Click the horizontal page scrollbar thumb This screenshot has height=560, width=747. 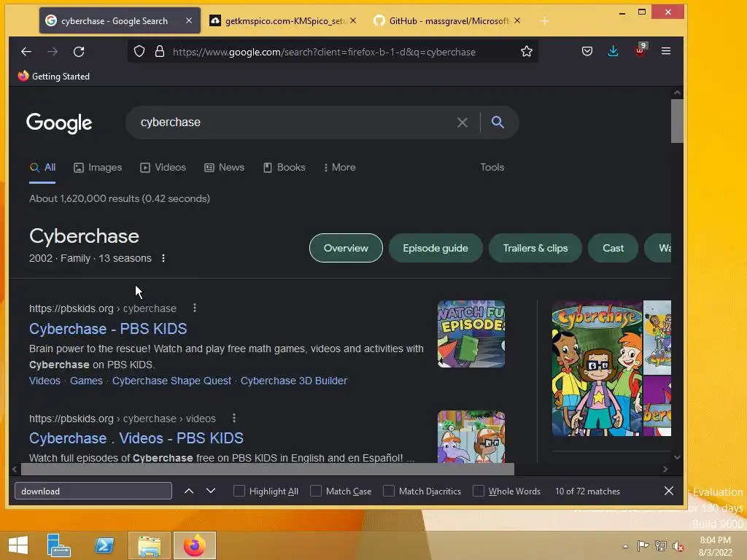[x=267, y=469]
